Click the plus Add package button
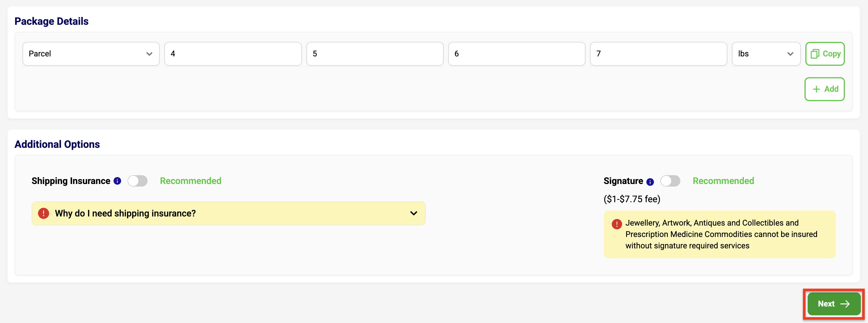868x323 pixels. 824,89
